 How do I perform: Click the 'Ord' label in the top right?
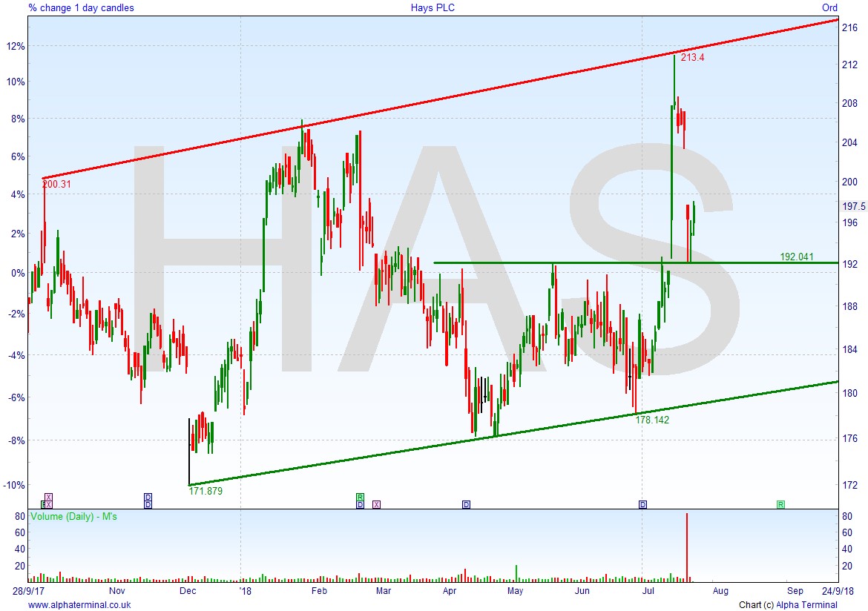point(830,7)
